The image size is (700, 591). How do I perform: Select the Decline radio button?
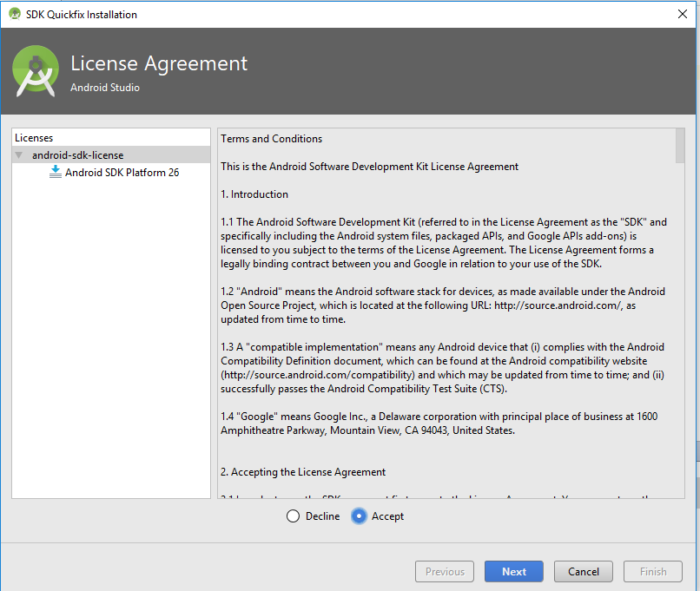(293, 516)
